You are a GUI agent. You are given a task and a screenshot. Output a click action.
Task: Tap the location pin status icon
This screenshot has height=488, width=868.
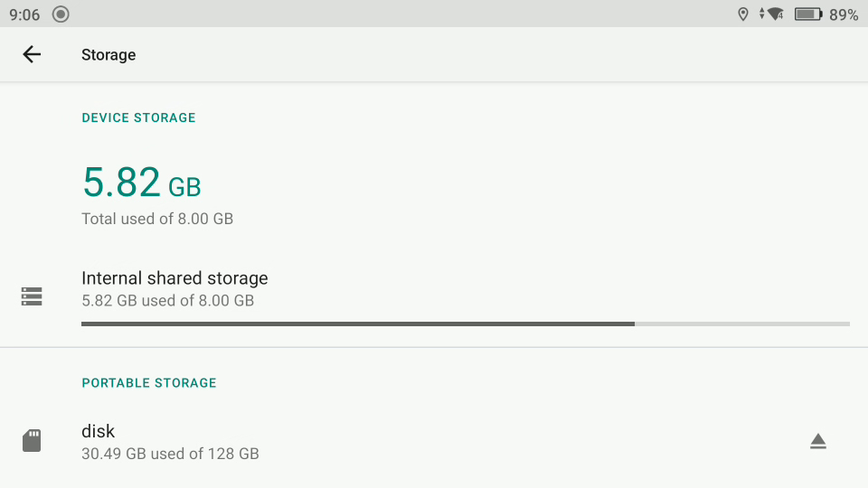click(x=743, y=14)
